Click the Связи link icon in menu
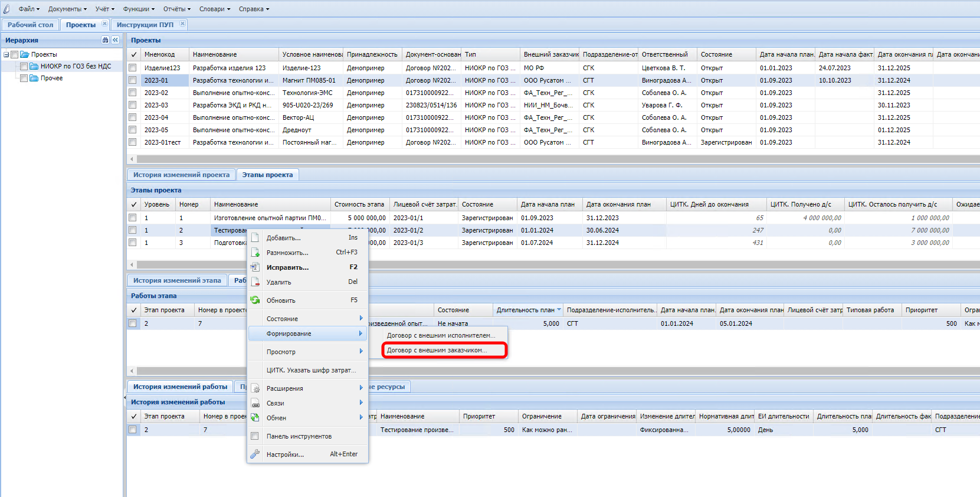Image resolution: width=980 pixels, height=497 pixels. coord(255,403)
